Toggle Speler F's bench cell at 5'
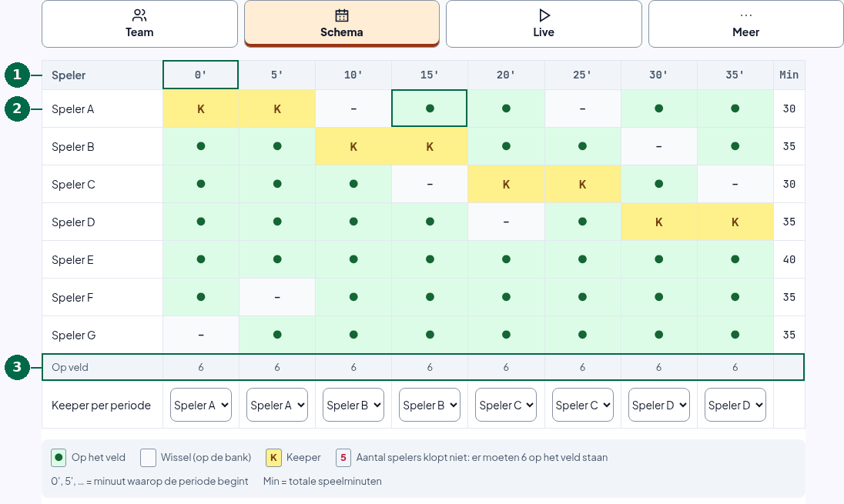Screen dimensions: 844x504 pos(277,297)
